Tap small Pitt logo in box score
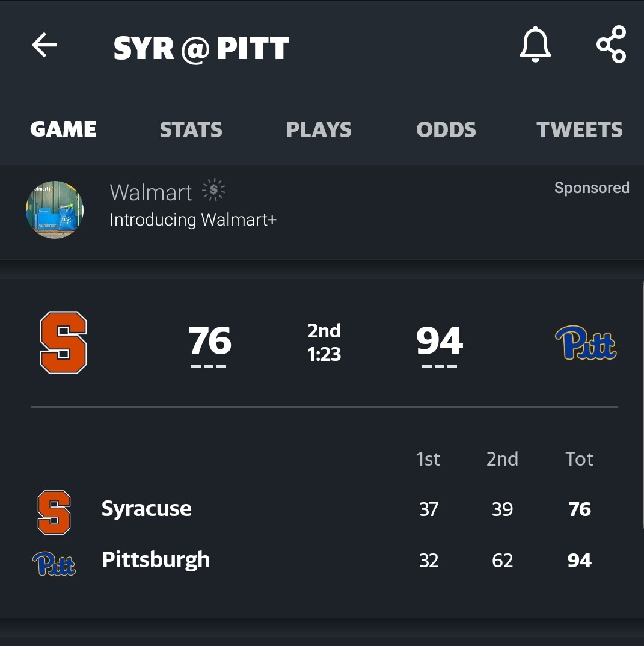This screenshot has height=646, width=644. click(54, 563)
